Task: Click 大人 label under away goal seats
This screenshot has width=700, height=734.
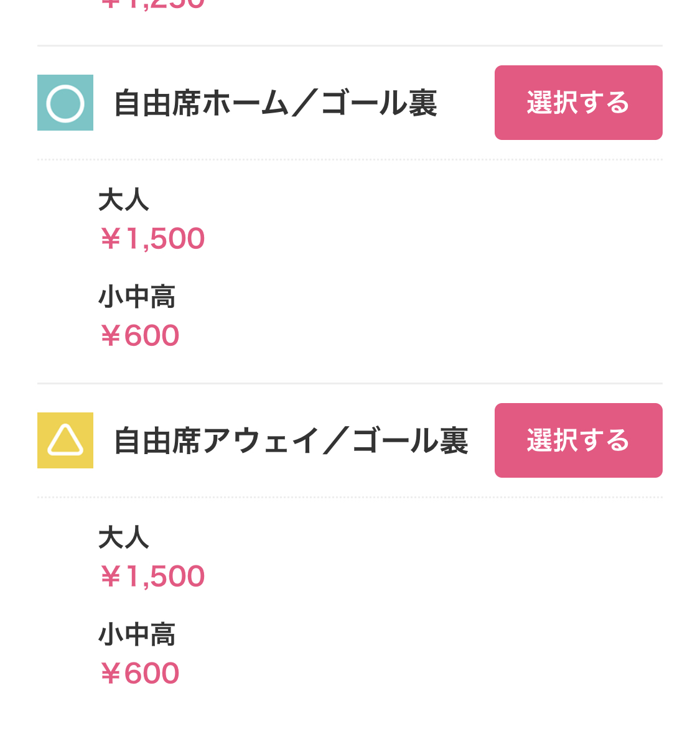Action: click(124, 538)
